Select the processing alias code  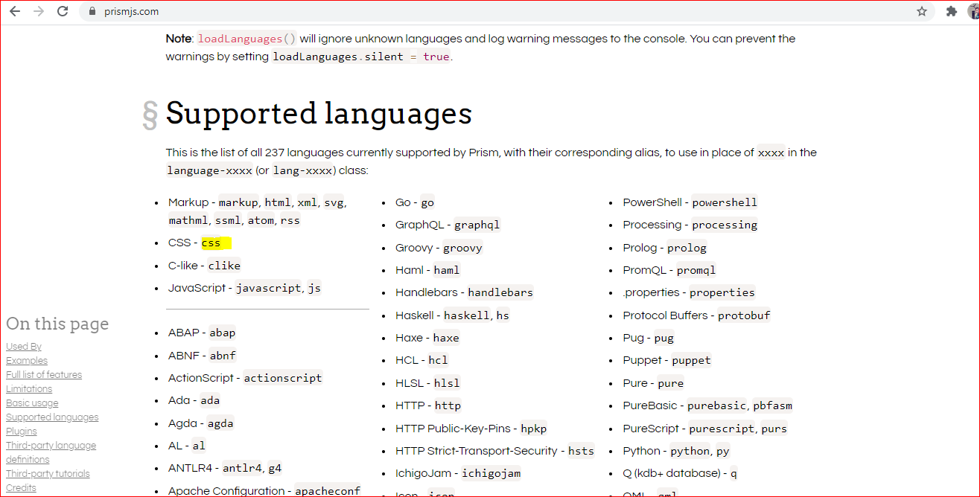pos(725,225)
